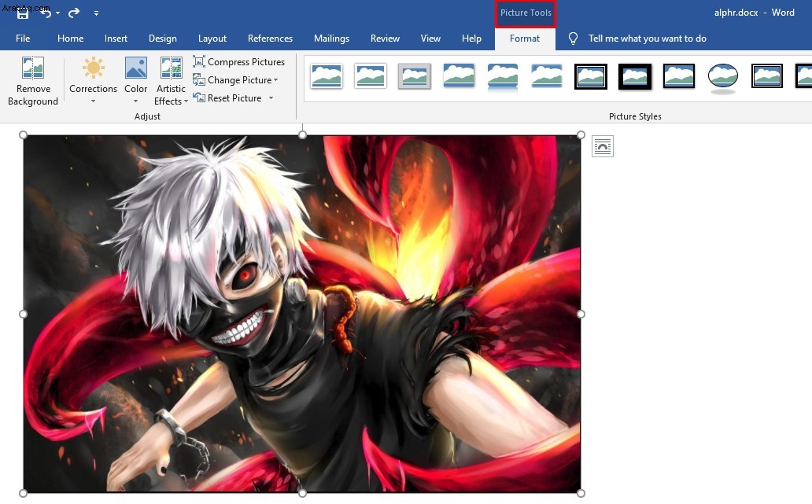The height and width of the screenshot is (504, 812).
Task: Click Remove Background tool
Action: pyautogui.click(x=32, y=81)
